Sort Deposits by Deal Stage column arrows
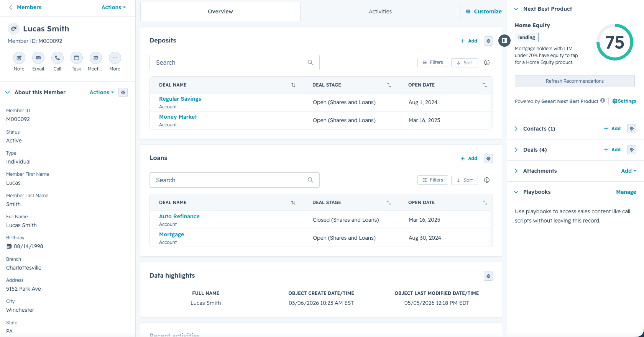Viewport: 644px width, 337px height. point(389,85)
